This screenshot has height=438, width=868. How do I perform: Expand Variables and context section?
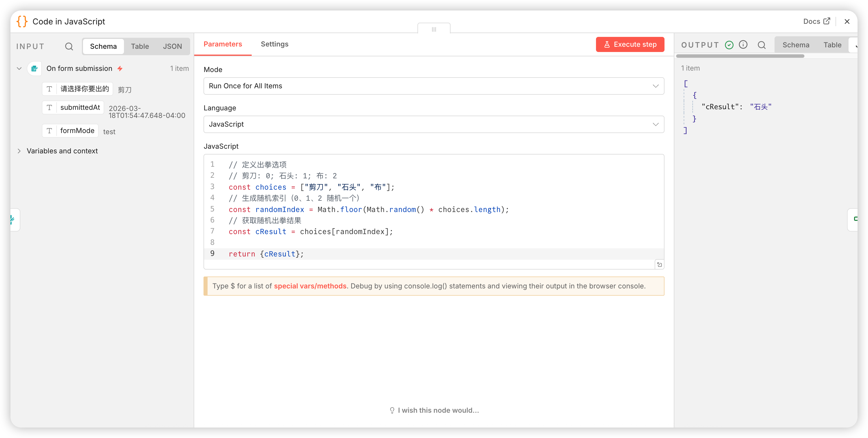62,151
